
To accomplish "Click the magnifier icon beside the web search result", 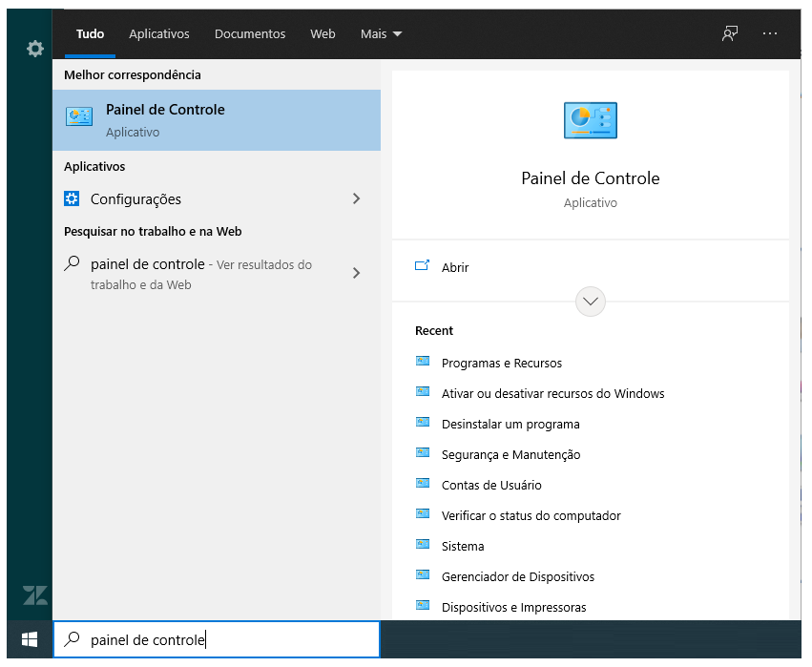I will click(72, 263).
